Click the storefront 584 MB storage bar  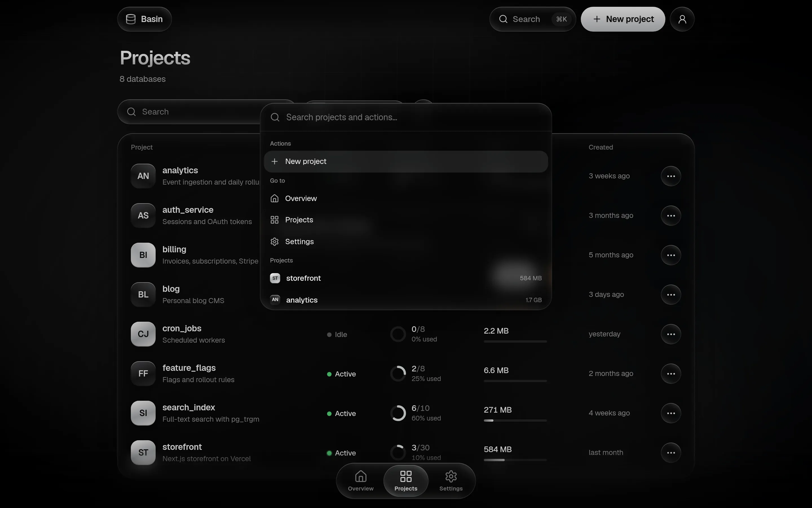pyautogui.click(x=515, y=460)
